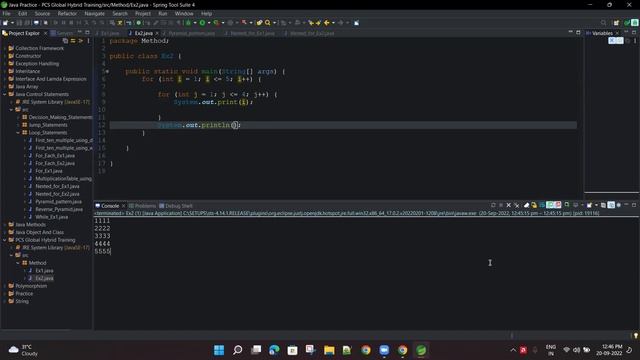This screenshot has height=360, width=640.
Task: Expand the Exception Handling project
Action: click(x=5, y=64)
